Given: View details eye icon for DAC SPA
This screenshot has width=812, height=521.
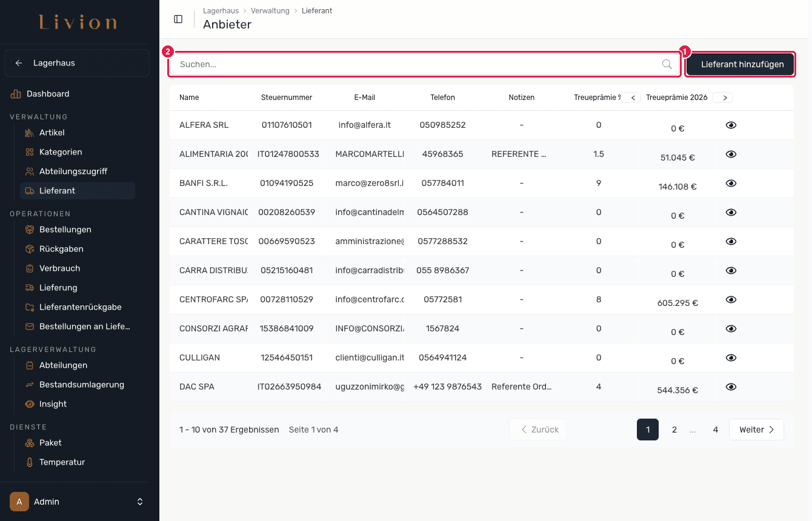Looking at the screenshot, I should click(731, 387).
